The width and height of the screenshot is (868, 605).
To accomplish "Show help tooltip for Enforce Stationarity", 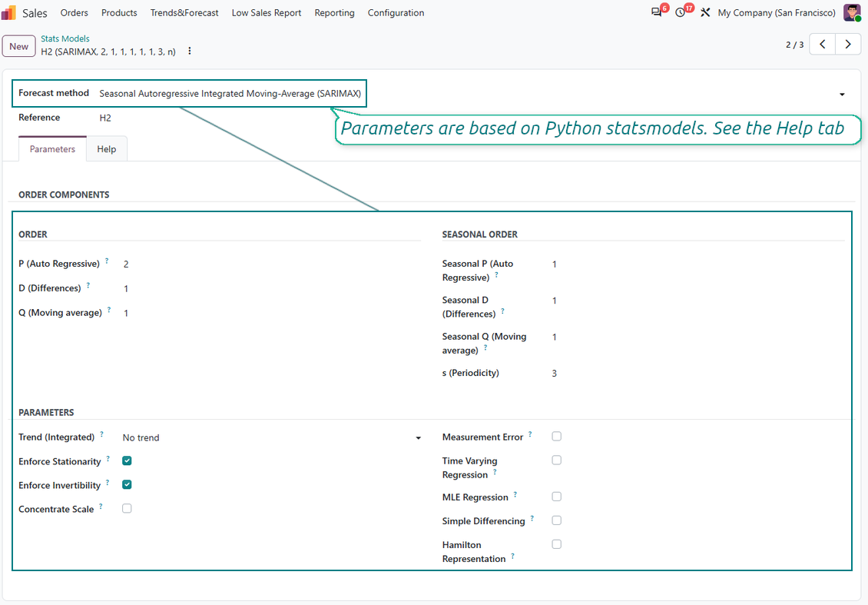I will pyautogui.click(x=108, y=458).
